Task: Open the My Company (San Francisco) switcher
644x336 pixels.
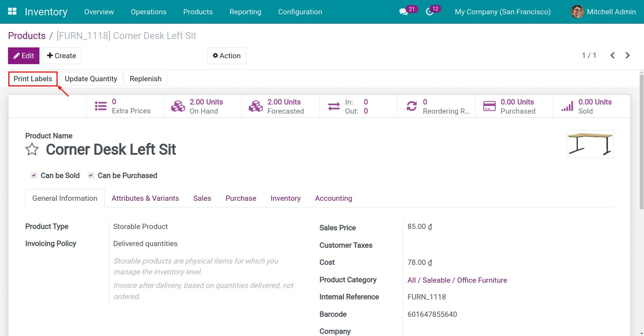Action: 503,12
